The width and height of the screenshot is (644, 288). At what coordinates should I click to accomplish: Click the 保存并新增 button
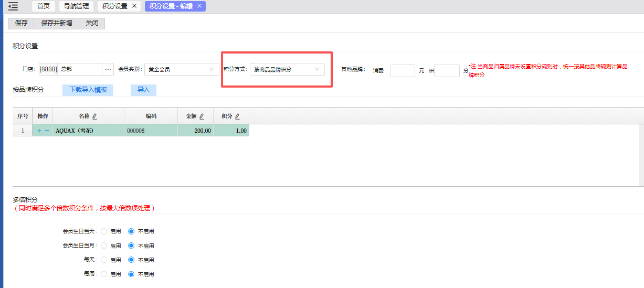click(x=57, y=23)
